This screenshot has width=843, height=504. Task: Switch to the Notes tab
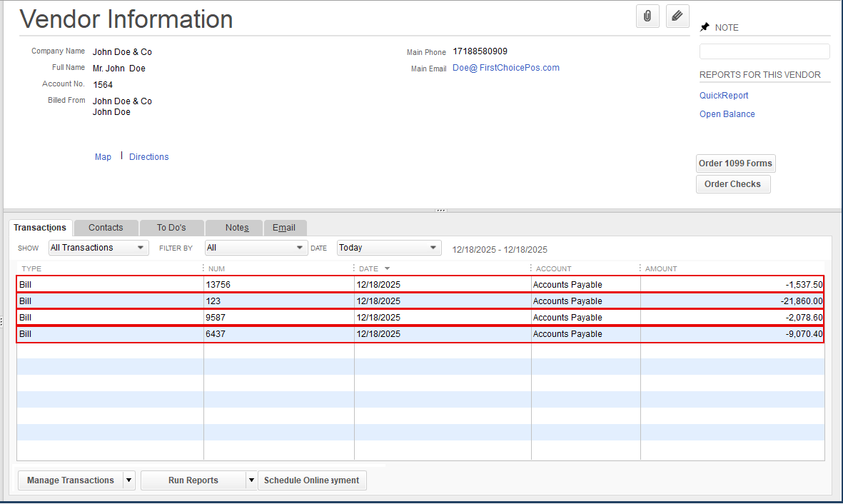(237, 228)
